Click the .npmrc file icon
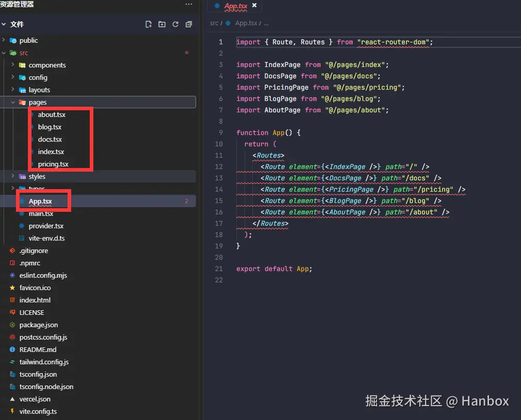521x420 pixels. 12,263
